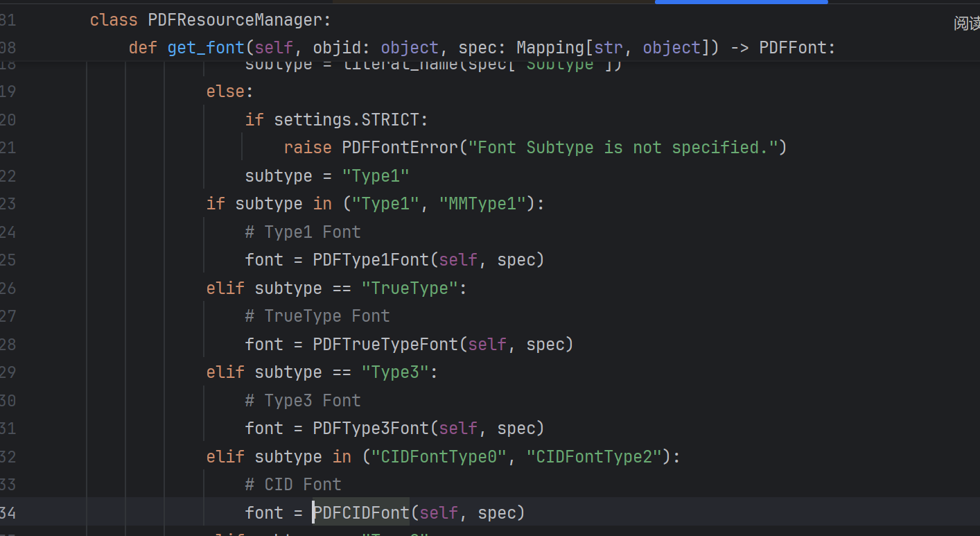
Task: Click the PDFTrueTypeFont constructor call
Action: click(385, 344)
